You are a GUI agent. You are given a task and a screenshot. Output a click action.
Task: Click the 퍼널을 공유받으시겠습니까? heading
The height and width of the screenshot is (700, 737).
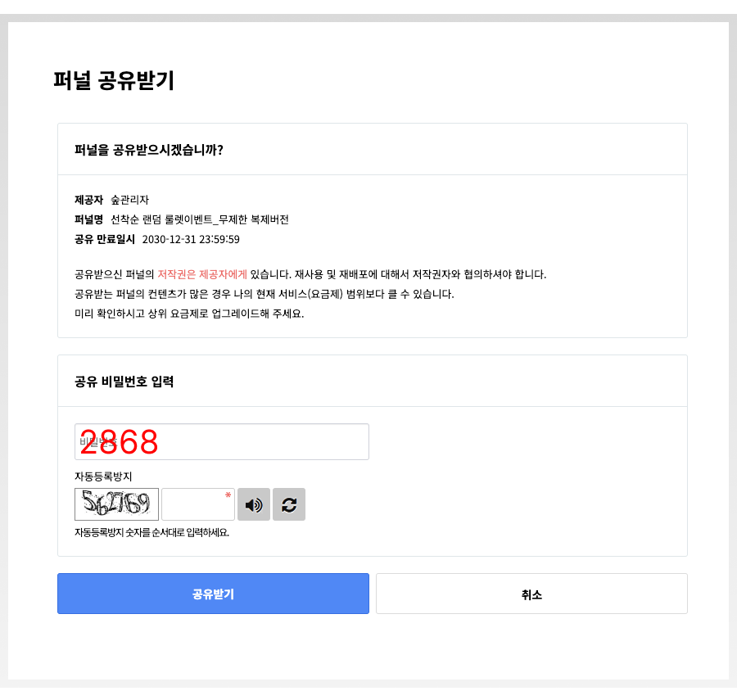point(149,150)
